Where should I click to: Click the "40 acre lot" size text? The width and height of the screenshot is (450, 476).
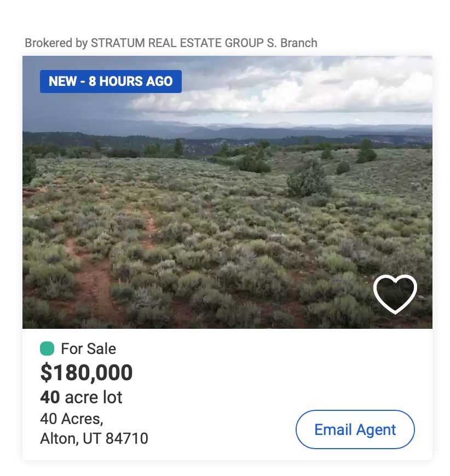[x=81, y=397]
